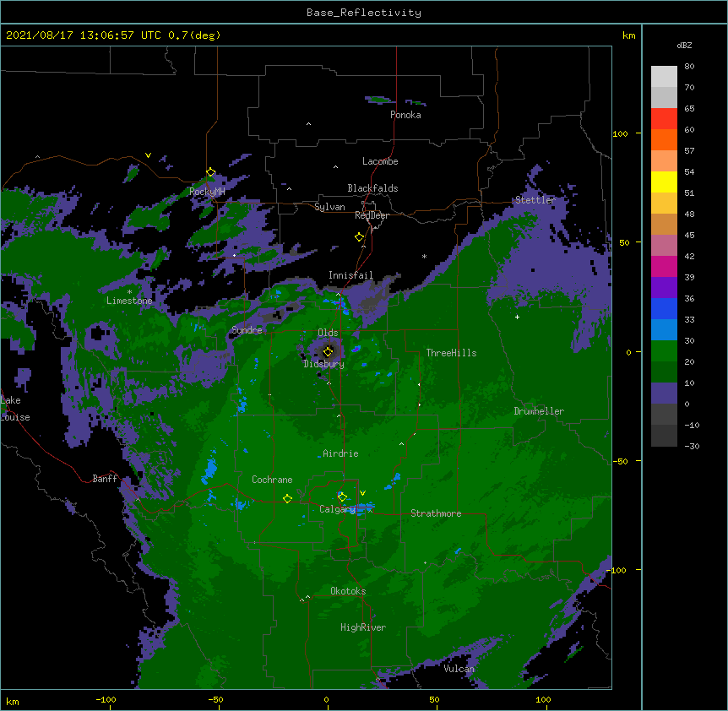This screenshot has width=728, height=711.
Task: Click the yellow 54 dBZ legend swatch
Action: 664,182
